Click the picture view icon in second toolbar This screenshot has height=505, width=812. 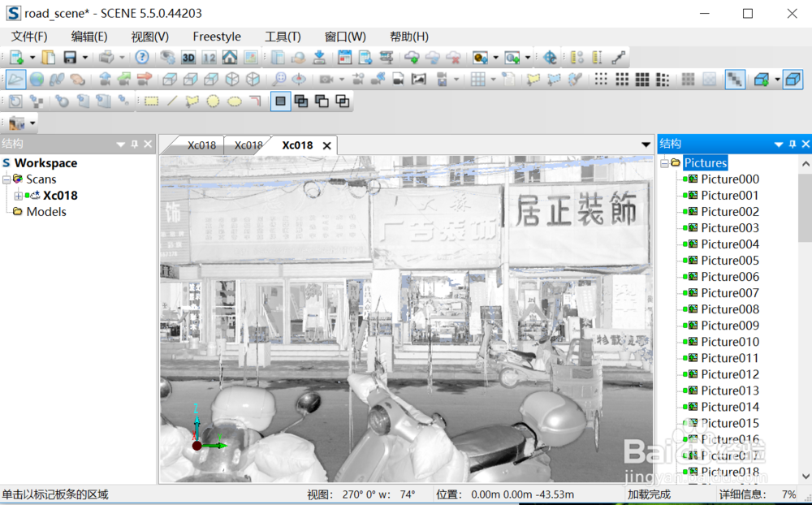[x=418, y=80]
